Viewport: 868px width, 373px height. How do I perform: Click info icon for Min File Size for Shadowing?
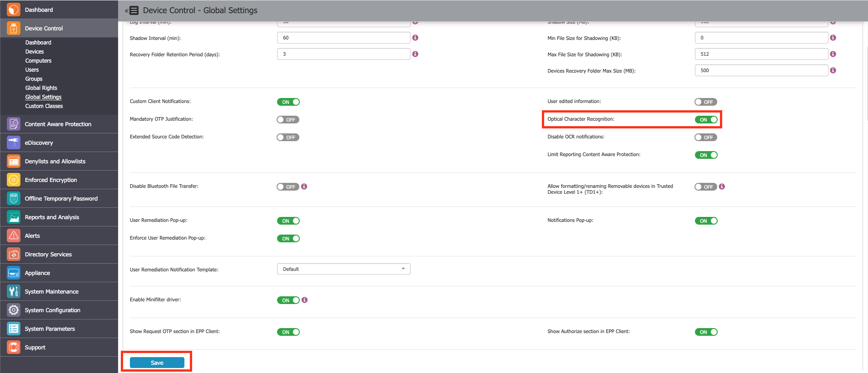tap(833, 38)
